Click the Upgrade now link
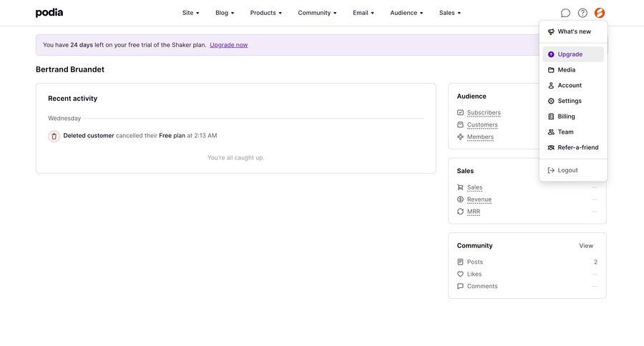The width and height of the screenshot is (644, 346). [x=229, y=45]
